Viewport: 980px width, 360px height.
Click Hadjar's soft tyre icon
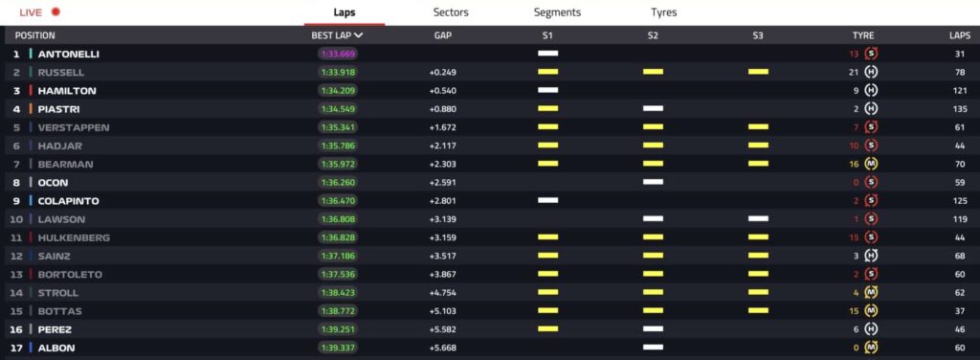point(871,146)
